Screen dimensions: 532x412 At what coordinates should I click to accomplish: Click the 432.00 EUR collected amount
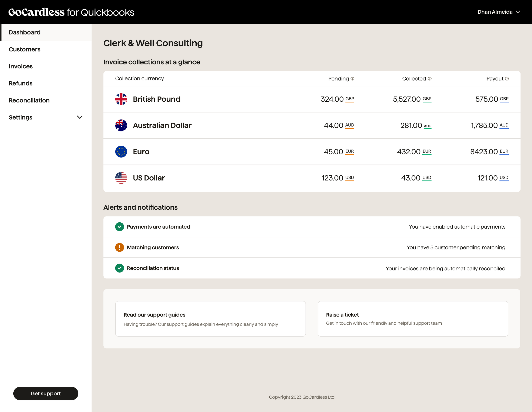tap(414, 152)
